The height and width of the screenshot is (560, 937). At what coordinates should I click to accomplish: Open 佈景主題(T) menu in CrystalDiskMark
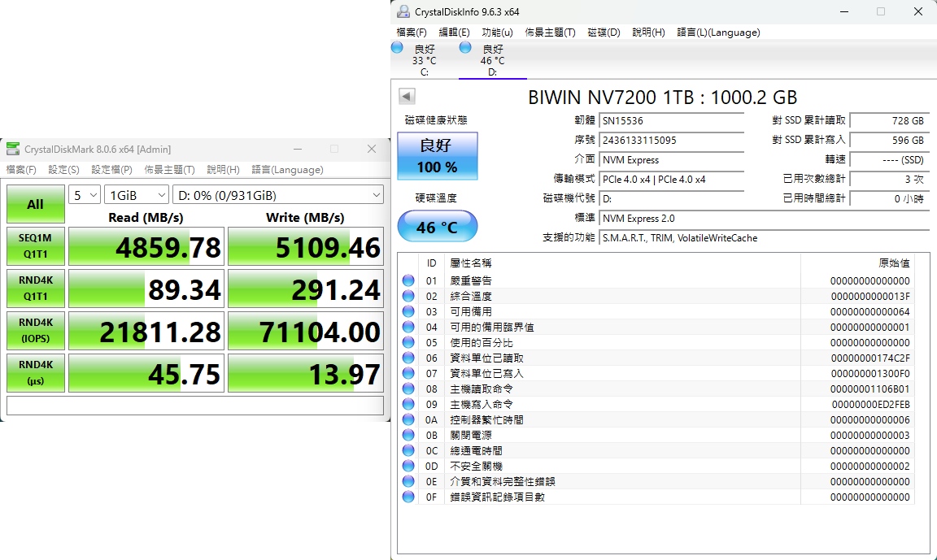[x=170, y=170]
